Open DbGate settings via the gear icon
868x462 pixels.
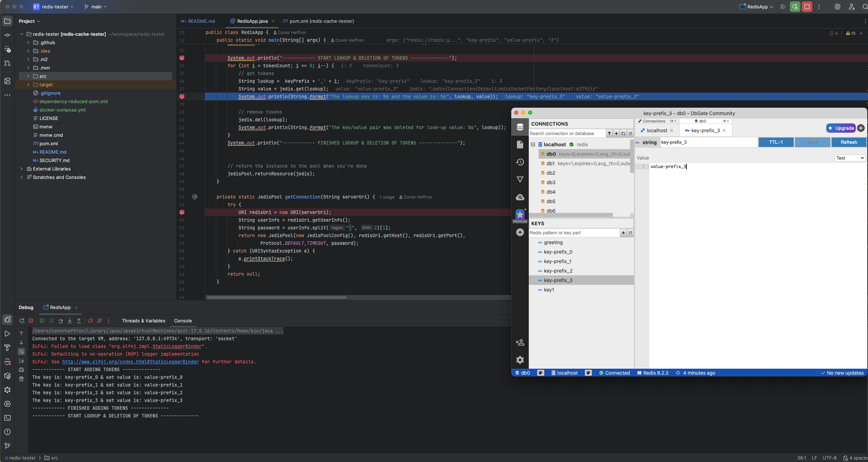520,360
